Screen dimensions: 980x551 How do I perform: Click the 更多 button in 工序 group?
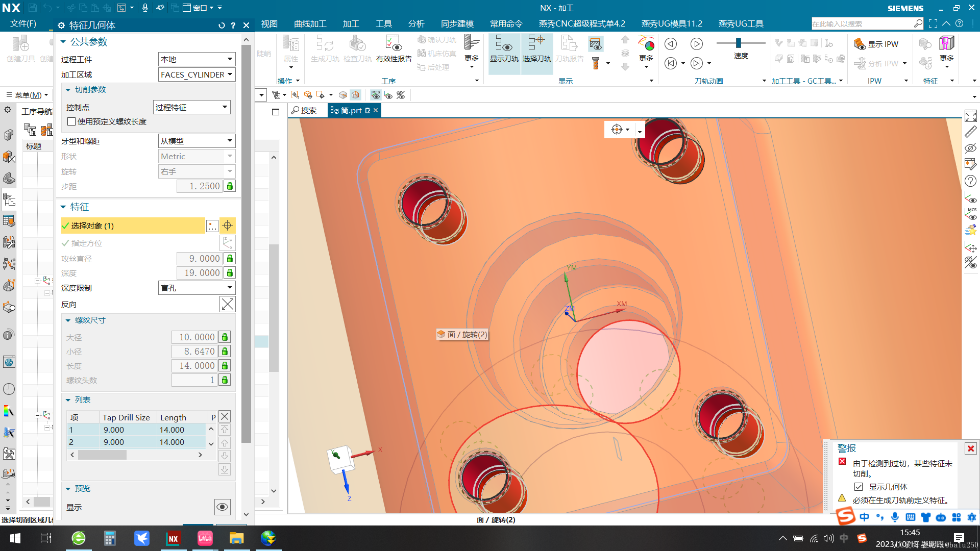(x=472, y=53)
